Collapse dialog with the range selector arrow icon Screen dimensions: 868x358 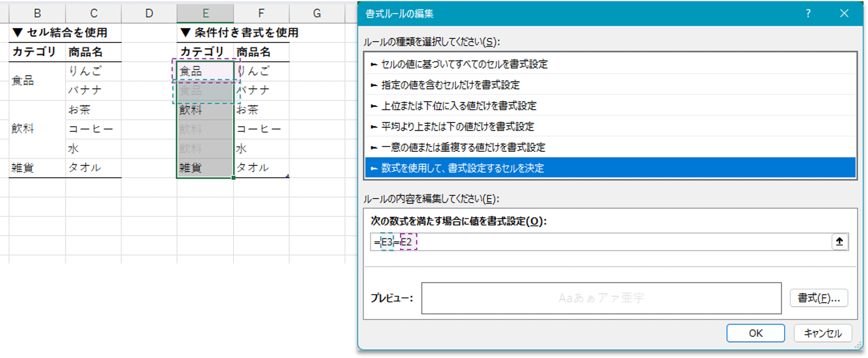[x=840, y=242]
